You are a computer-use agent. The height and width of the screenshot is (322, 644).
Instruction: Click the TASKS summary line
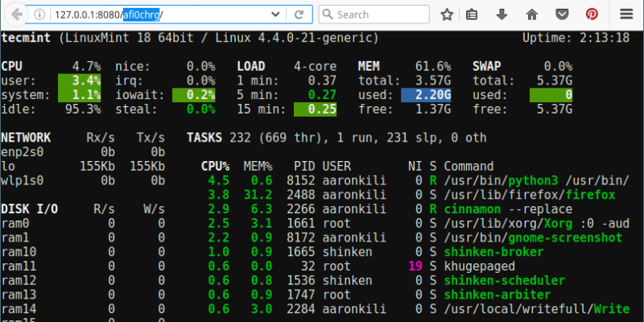[x=336, y=138]
